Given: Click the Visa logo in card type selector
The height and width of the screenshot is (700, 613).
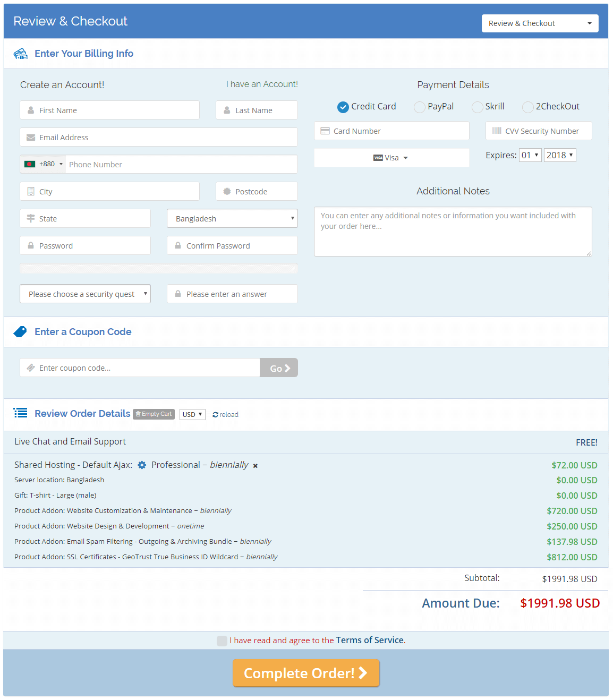Looking at the screenshot, I should coord(378,158).
